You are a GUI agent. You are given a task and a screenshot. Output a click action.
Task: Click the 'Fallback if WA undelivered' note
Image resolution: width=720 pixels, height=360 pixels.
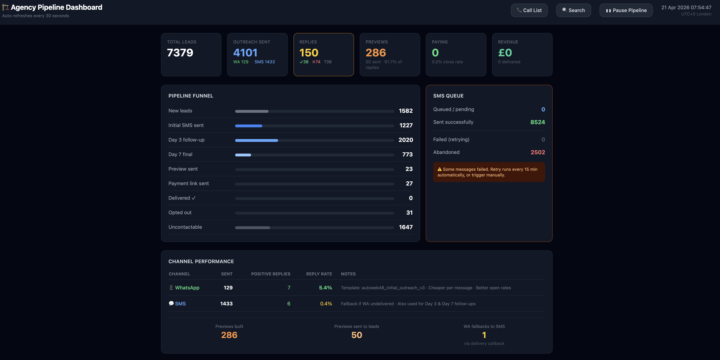408,304
